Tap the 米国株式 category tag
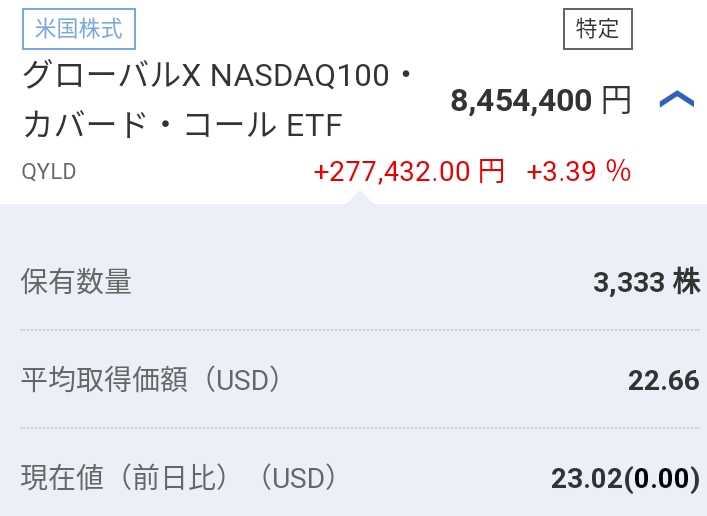The image size is (707, 516). coord(79,29)
